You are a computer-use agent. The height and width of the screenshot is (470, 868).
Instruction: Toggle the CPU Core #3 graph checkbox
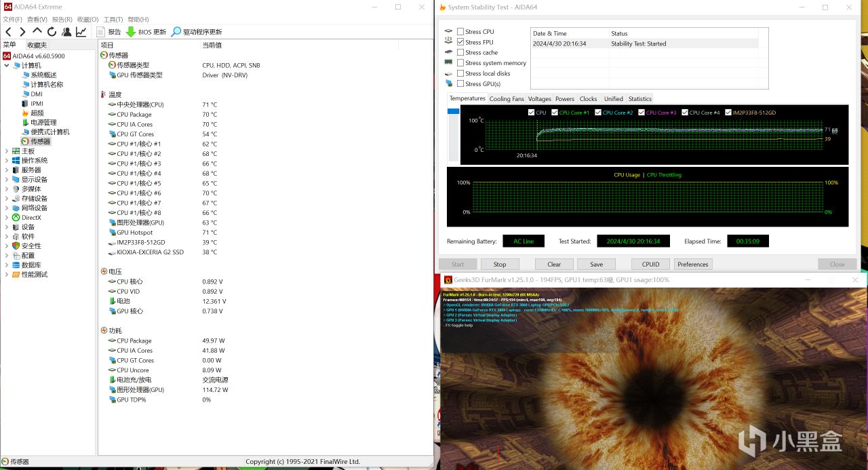642,113
